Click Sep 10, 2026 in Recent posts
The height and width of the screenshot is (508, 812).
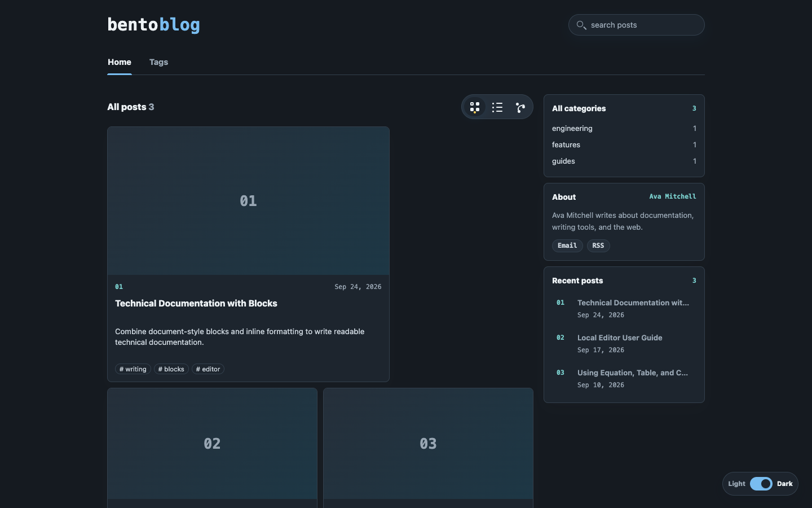tap(601, 385)
